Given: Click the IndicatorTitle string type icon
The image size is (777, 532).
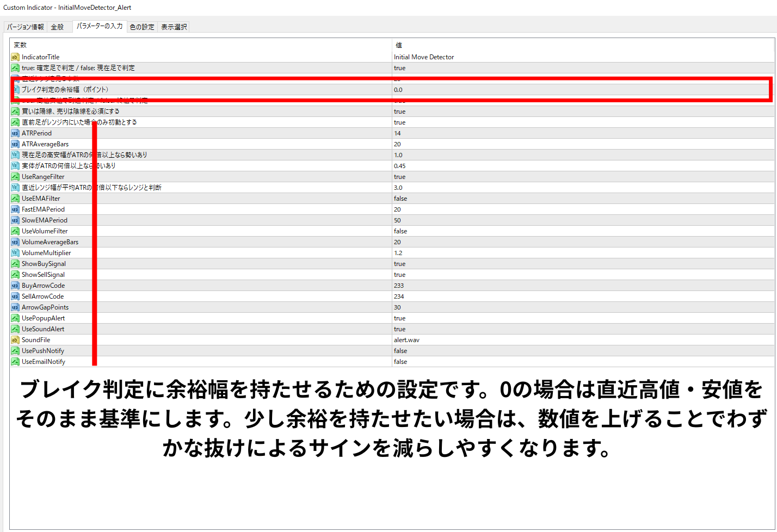Looking at the screenshot, I should coord(15,57).
